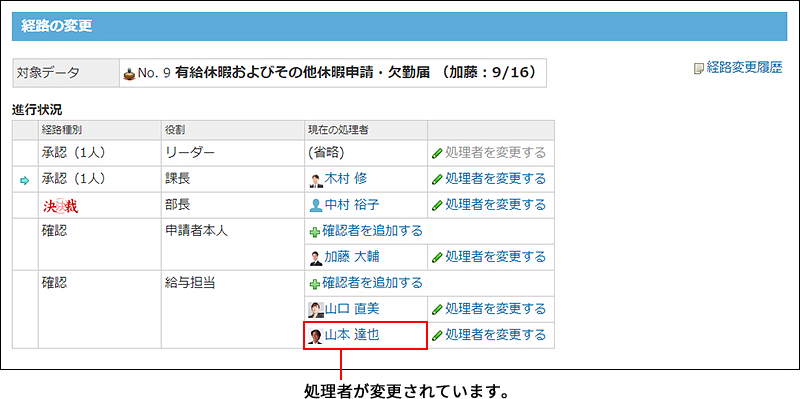
Task: Click the 進行状況 heading
Action: tap(37, 109)
